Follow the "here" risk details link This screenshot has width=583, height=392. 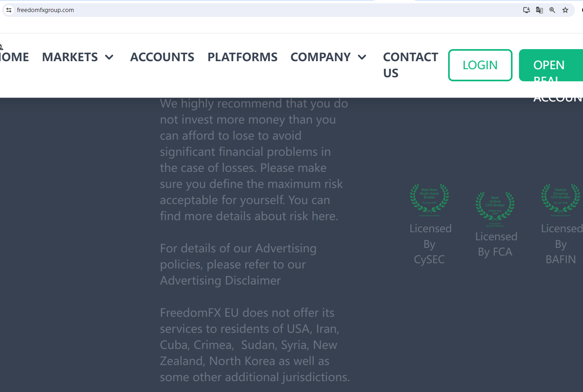(323, 216)
